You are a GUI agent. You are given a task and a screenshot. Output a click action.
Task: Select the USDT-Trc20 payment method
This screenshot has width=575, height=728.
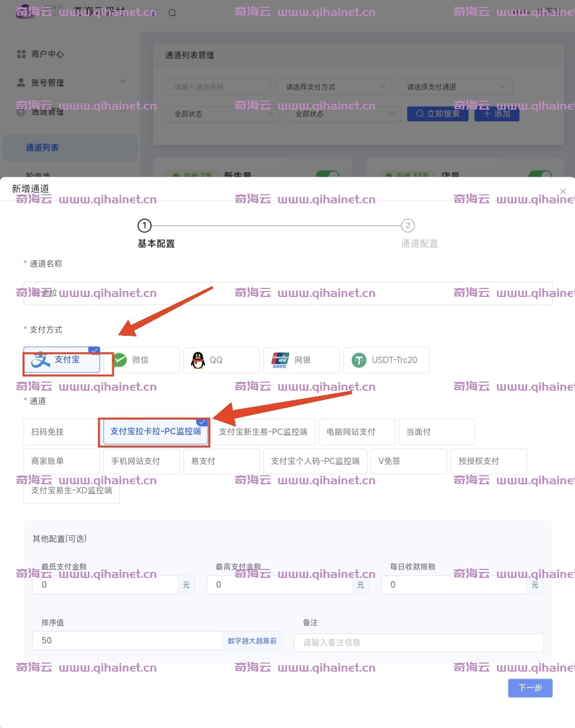pos(386,360)
